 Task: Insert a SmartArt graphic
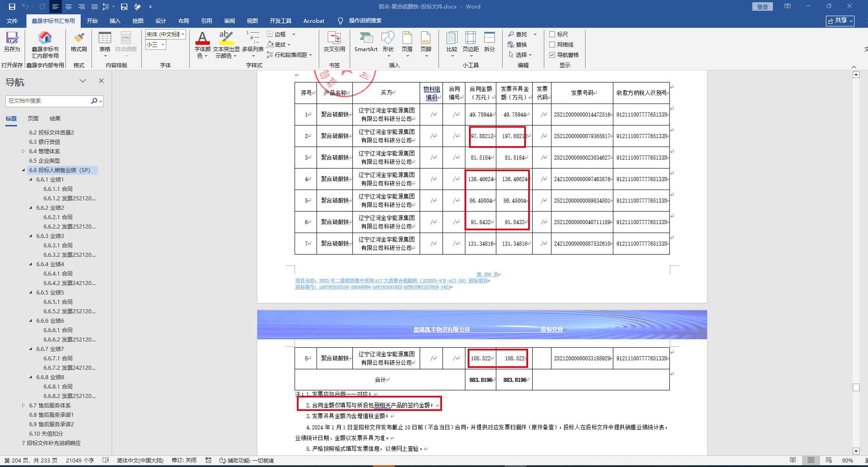[366, 40]
